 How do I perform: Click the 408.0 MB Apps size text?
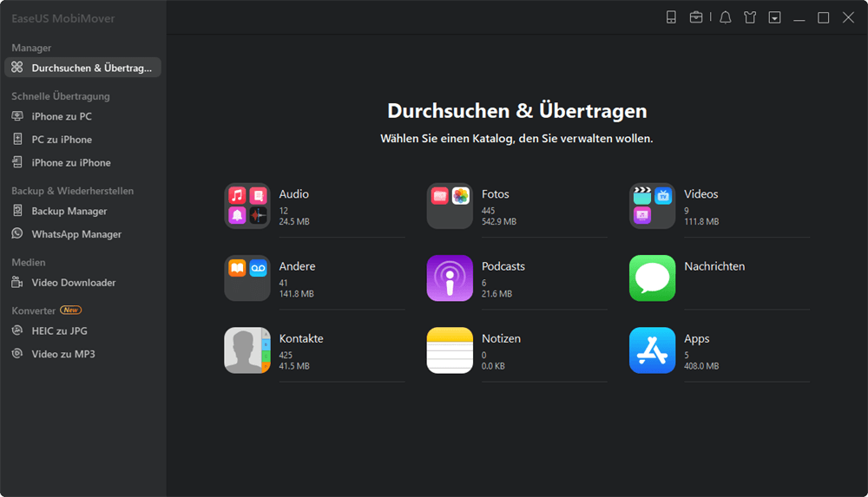coord(701,366)
